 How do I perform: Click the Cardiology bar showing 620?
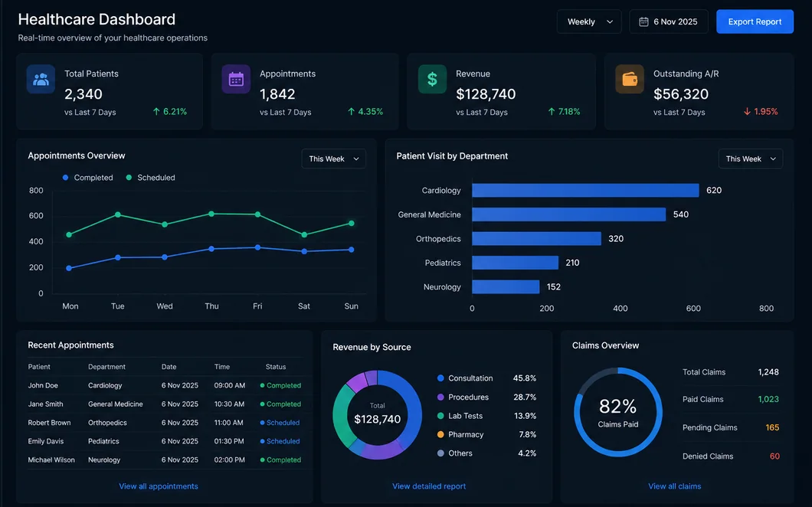586,190
